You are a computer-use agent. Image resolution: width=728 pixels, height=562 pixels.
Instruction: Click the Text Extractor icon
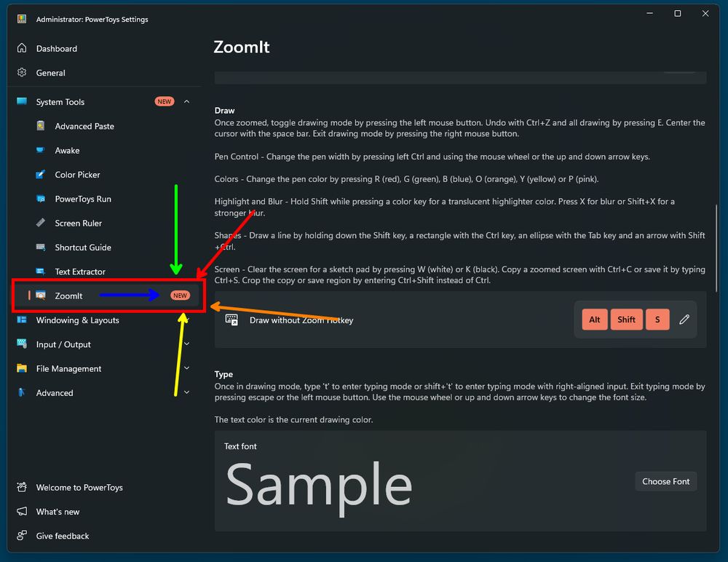click(x=40, y=272)
